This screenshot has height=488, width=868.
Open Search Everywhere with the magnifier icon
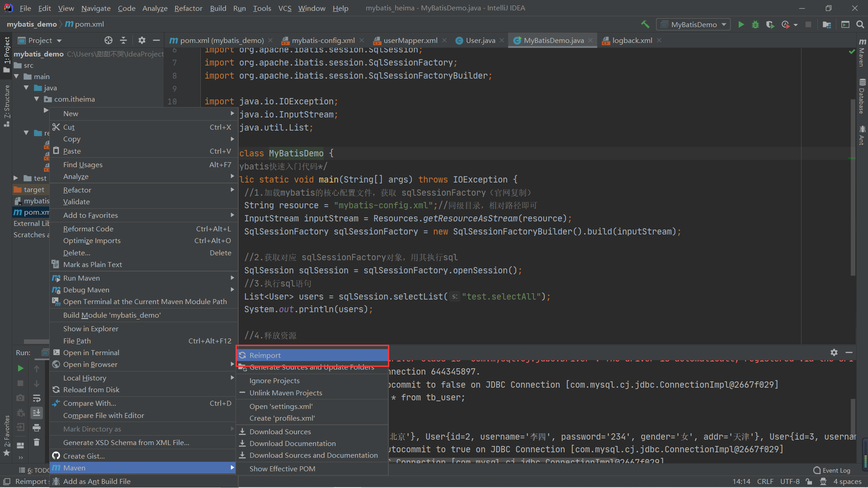tap(860, 24)
